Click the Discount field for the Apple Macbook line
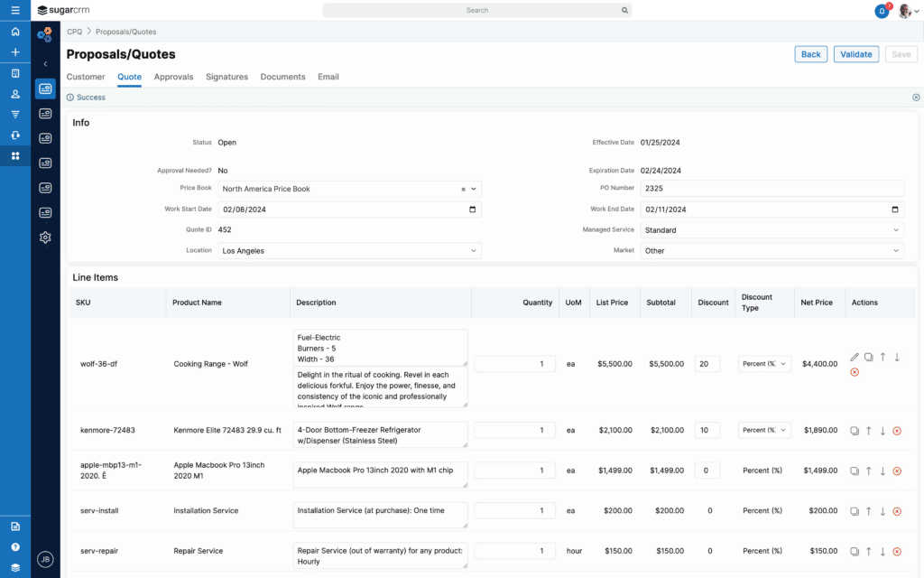This screenshot has height=578, width=924. pyautogui.click(x=707, y=471)
